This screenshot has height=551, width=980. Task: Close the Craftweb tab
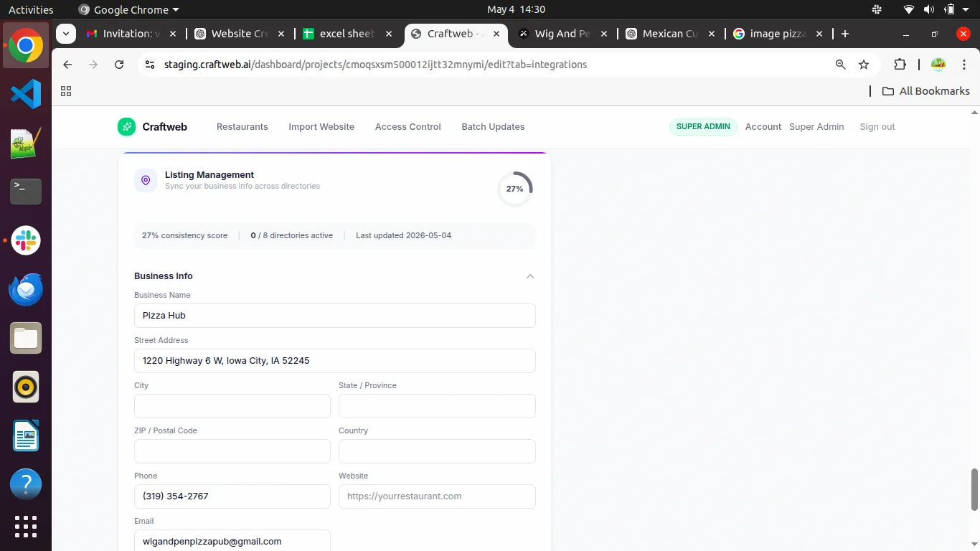[496, 34]
